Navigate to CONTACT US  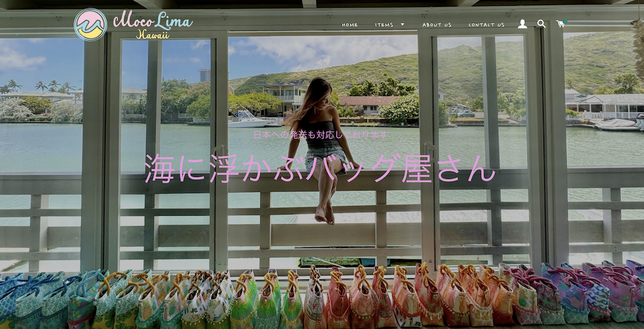pos(486,24)
